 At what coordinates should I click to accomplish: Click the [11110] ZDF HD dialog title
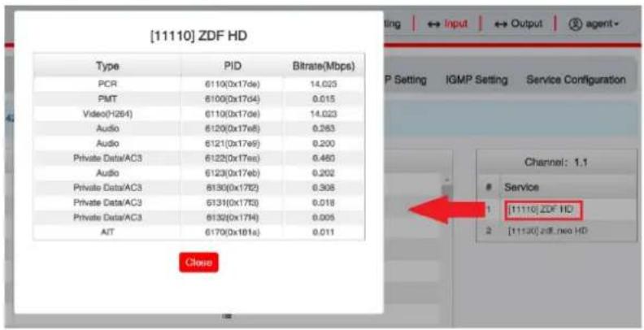point(198,36)
